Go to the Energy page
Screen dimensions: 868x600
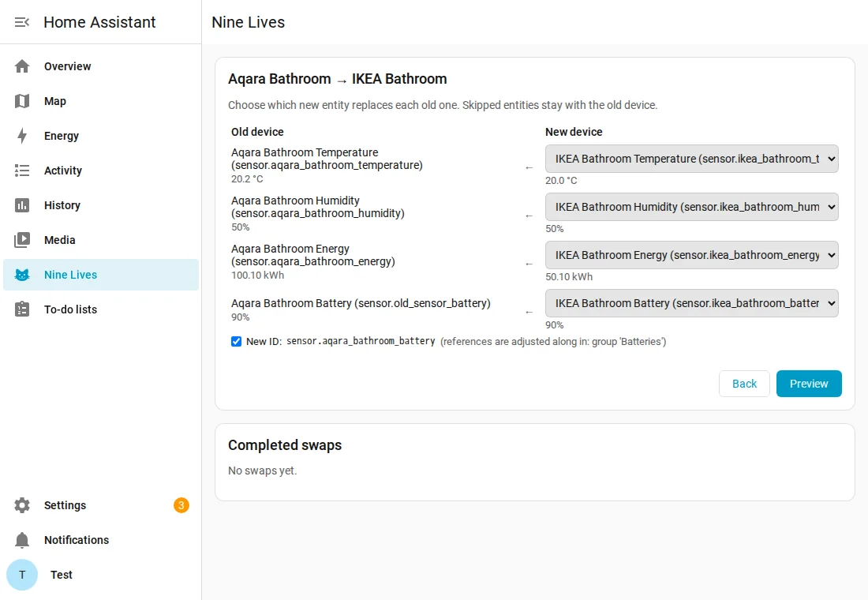101,136
